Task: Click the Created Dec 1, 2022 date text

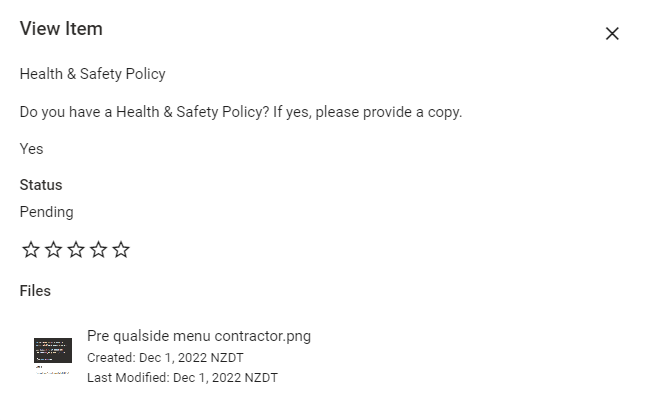Action: coord(165,357)
